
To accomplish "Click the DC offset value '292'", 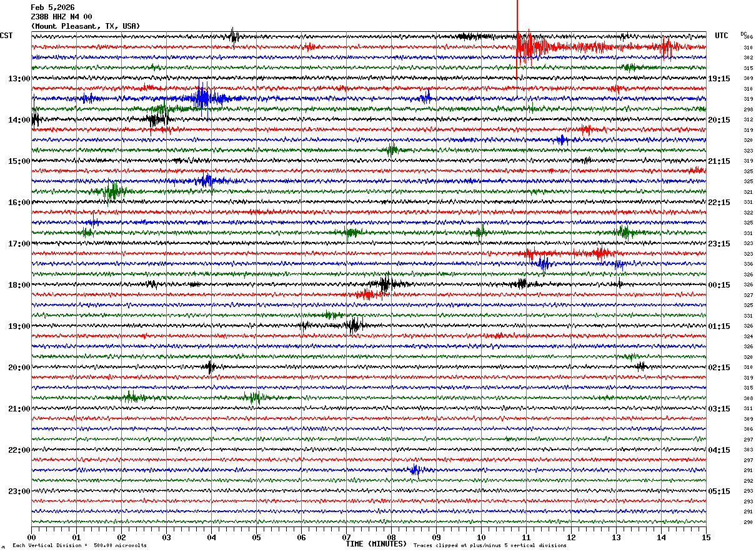I will [x=748, y=481].
